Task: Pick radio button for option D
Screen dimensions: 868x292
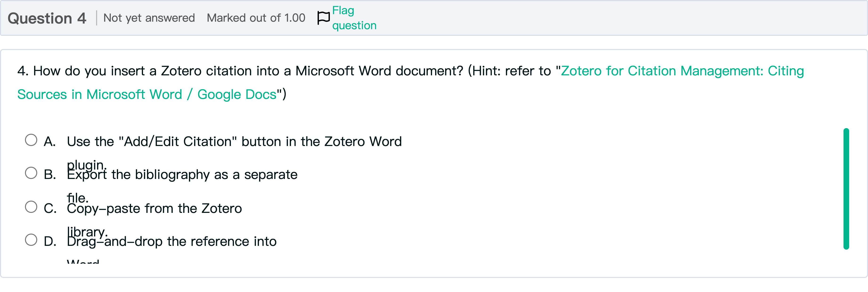Action: coord(31,240)
